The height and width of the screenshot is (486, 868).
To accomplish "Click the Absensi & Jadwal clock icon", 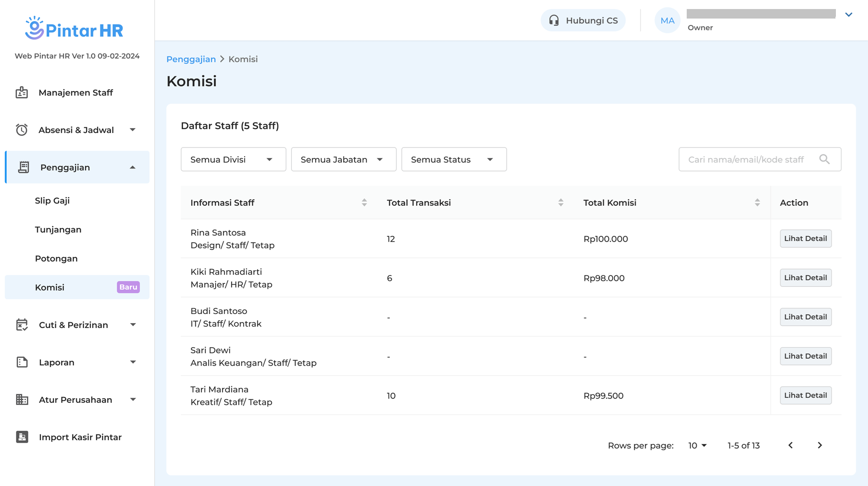I will tap(22, 130).
